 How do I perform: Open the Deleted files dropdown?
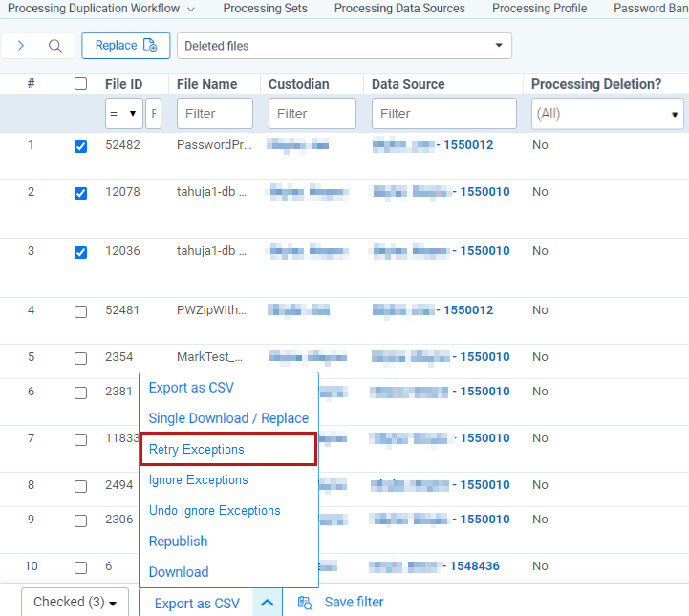344,46
